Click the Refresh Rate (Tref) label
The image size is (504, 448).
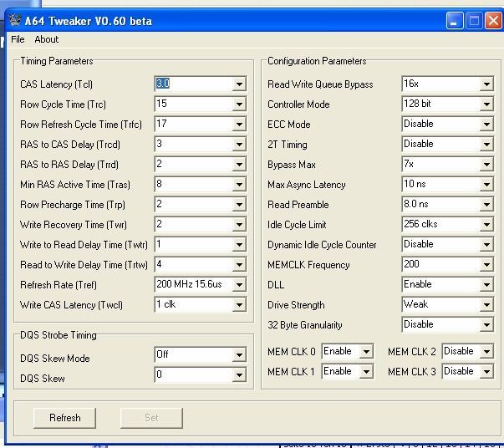click(59, 285)
